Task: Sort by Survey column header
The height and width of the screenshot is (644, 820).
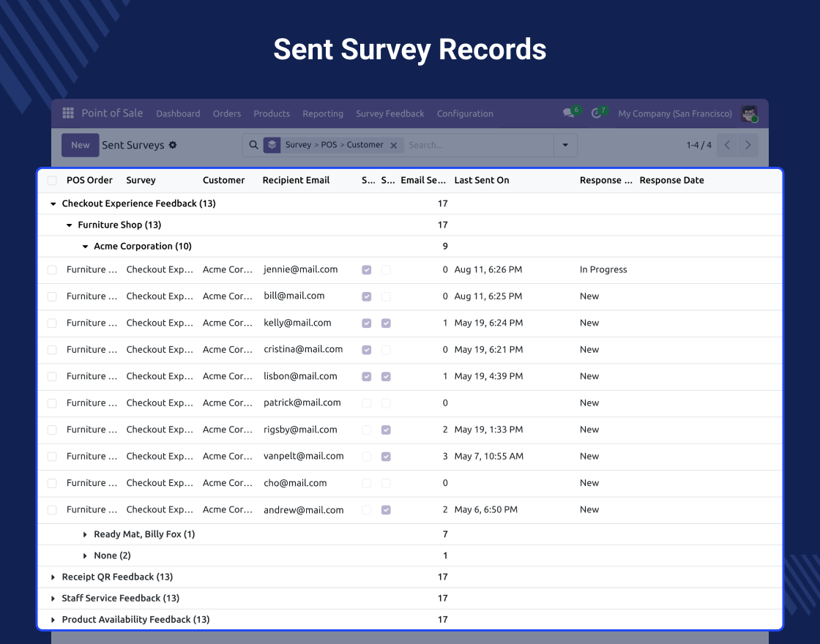Action: coord(141,180)
